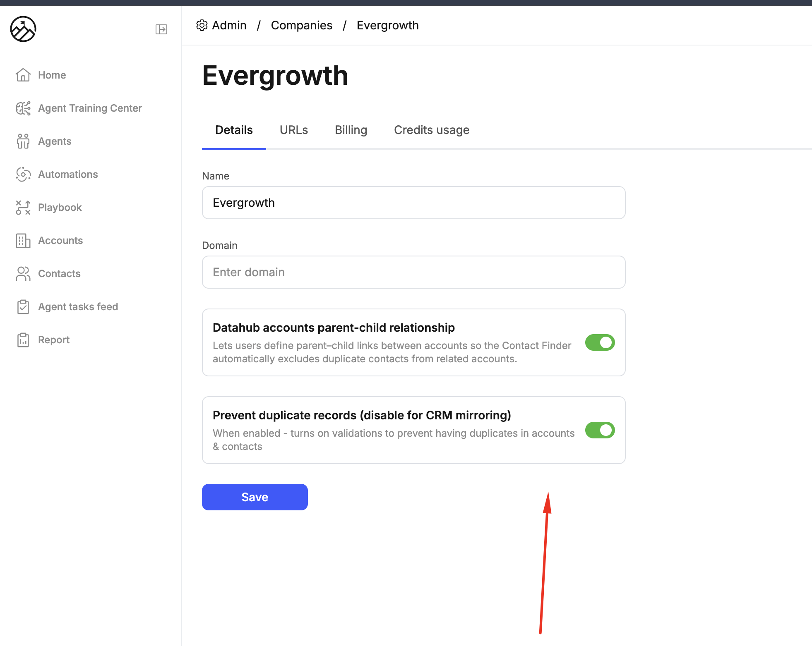Image resolution: width=812 pixels, height=646 pixels.
Task: Turn off Prevent duplicate records toggle
Action: [x=600, y=430]
